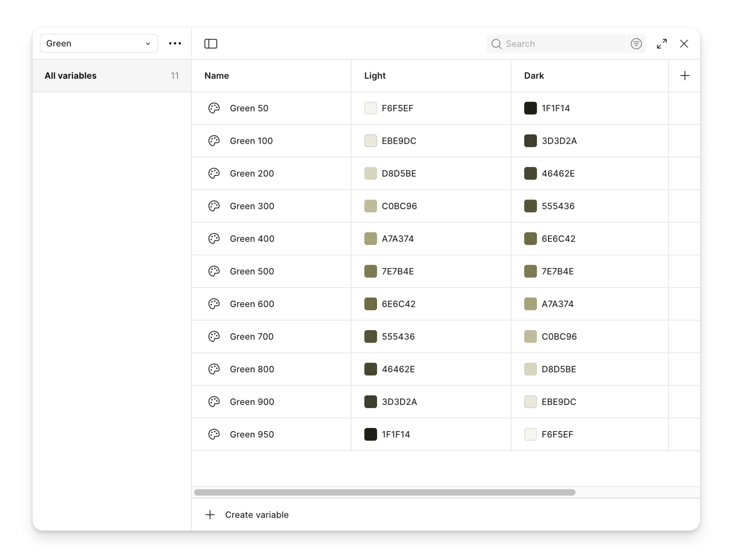Click the palette icon for Green 200
Image resolution: width=729 pixels, height=560 pixels.
pos(214,173)
